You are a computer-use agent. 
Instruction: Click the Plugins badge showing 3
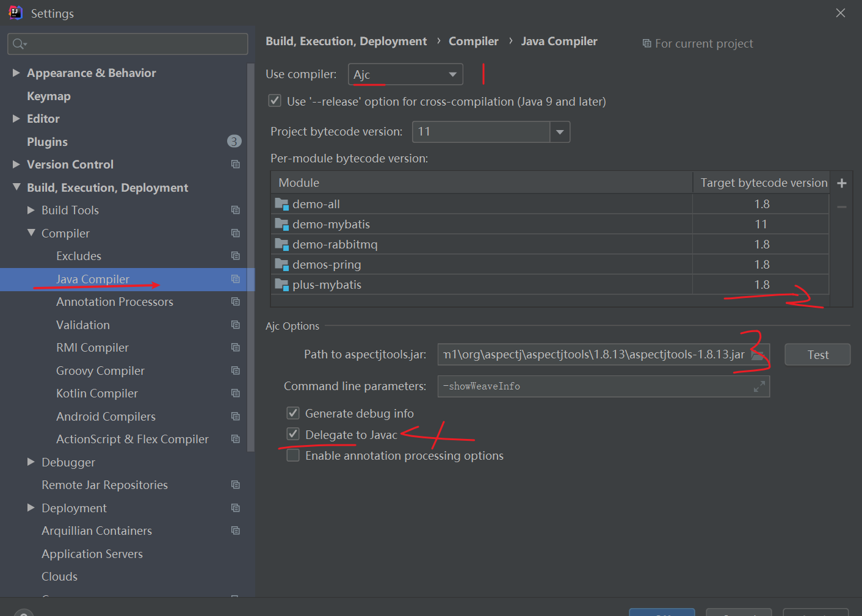coord(234,141)
